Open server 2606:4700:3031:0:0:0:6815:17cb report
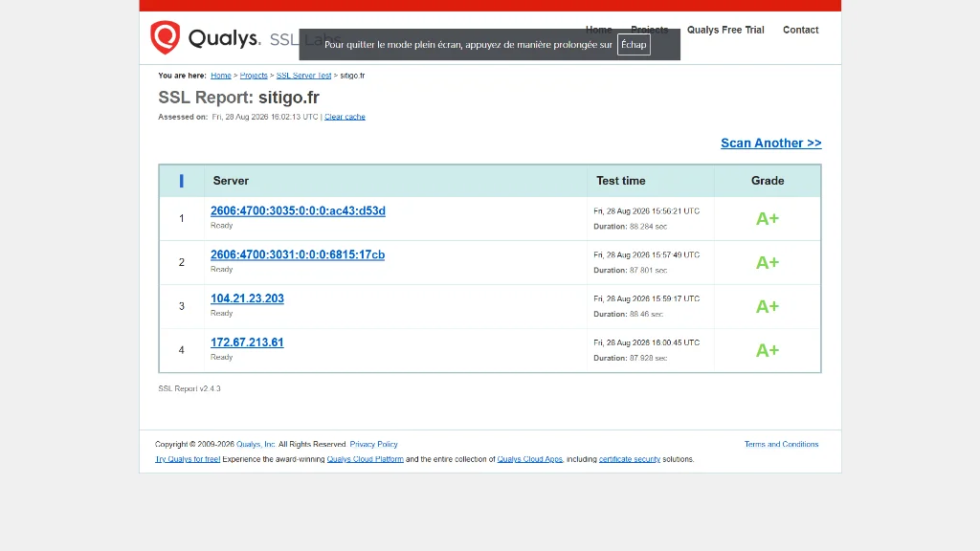980x551 pixels. click(298, 254)
